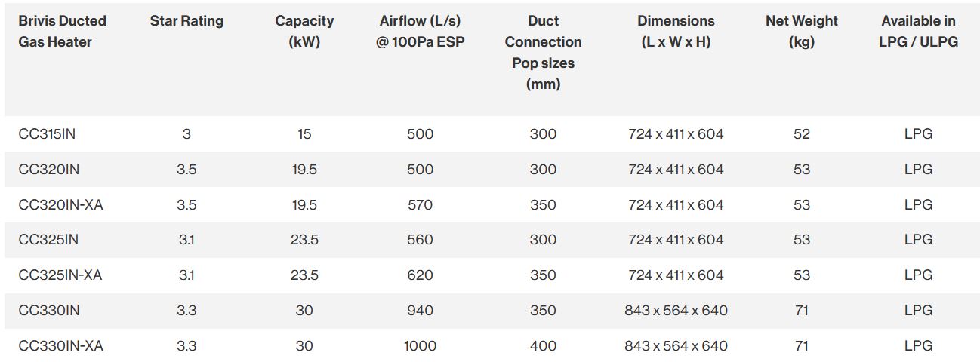Select the 940 airflow cell
This screenshot has width=980, height=362.
(420, 310)
